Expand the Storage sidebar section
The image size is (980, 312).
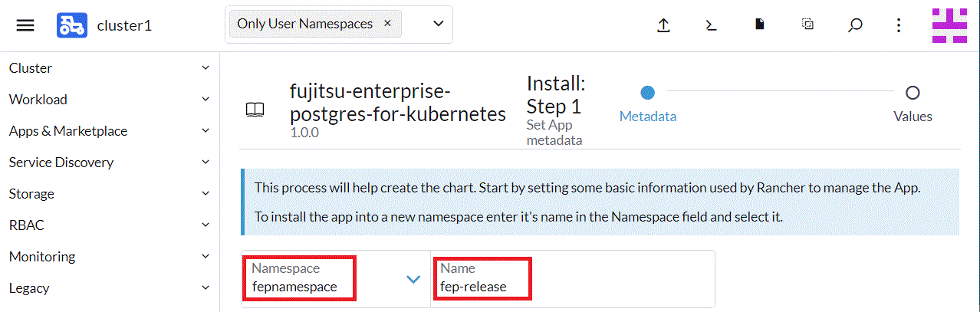pyautogui.click(x=110, y=194)
